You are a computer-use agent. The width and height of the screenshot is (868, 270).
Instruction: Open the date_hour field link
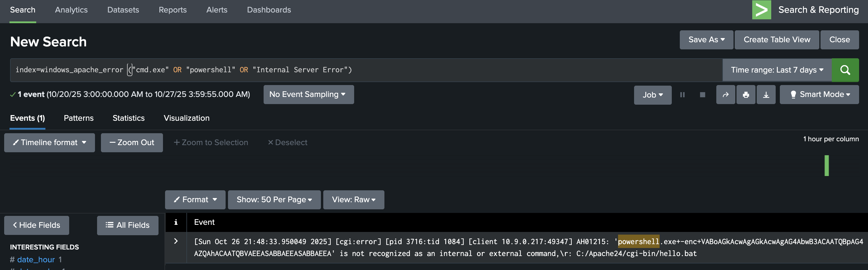(36, 260)
